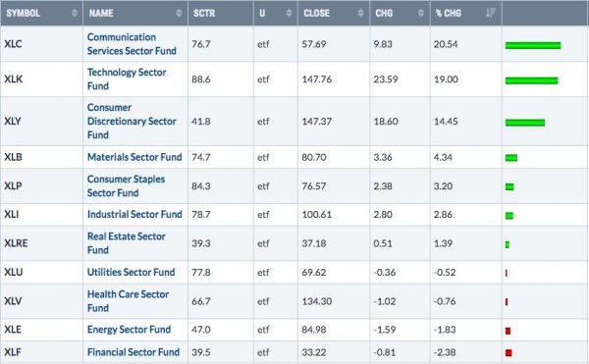Toggle % CHG descending sort icon

(x=491, y=13)
